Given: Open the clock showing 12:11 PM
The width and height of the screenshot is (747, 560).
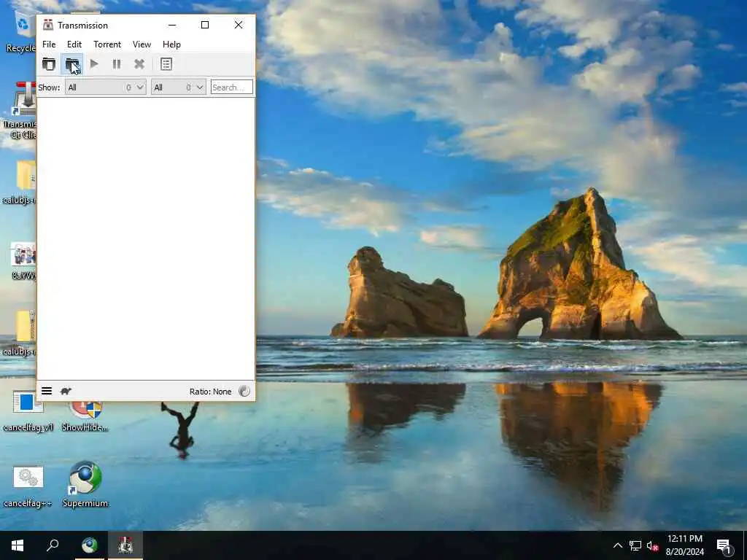Looking at the screenshot, I should click(684, 545).
